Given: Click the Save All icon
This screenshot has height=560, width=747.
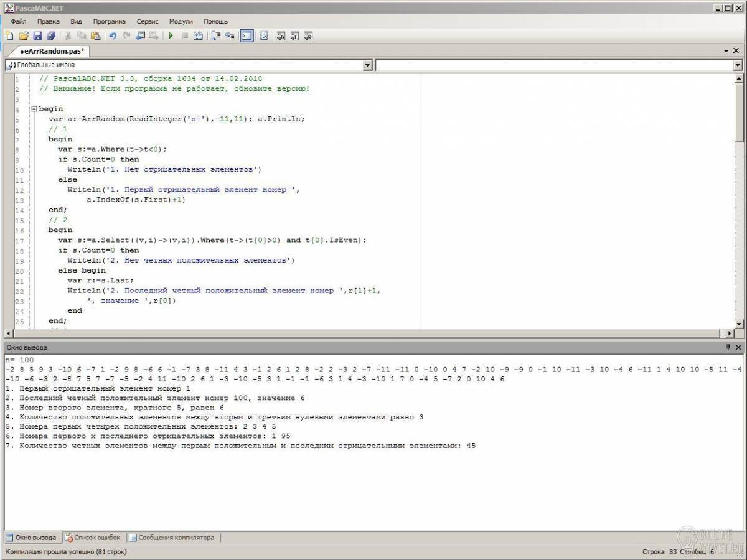Looking at the screenshot, I should click(51, 36).
